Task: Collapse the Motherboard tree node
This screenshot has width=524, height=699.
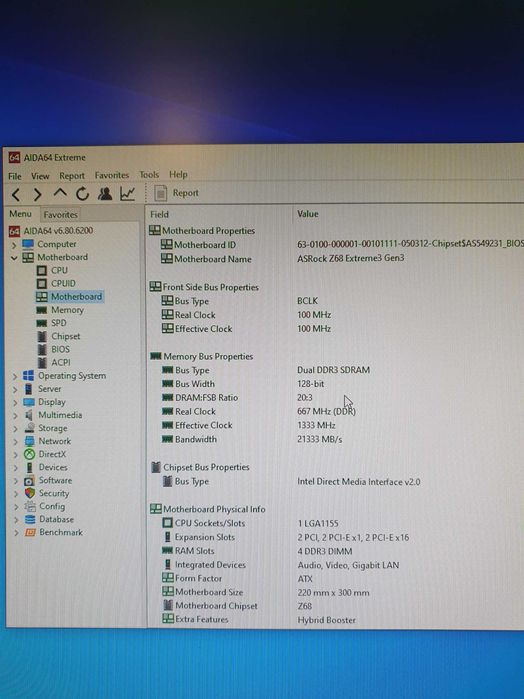Action: tap(14, 258)
